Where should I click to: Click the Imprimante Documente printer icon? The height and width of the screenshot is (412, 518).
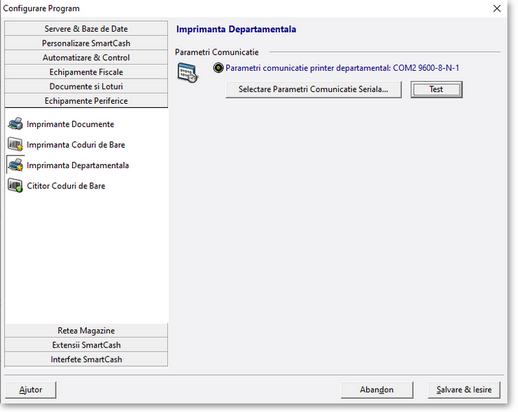(15, 124)
